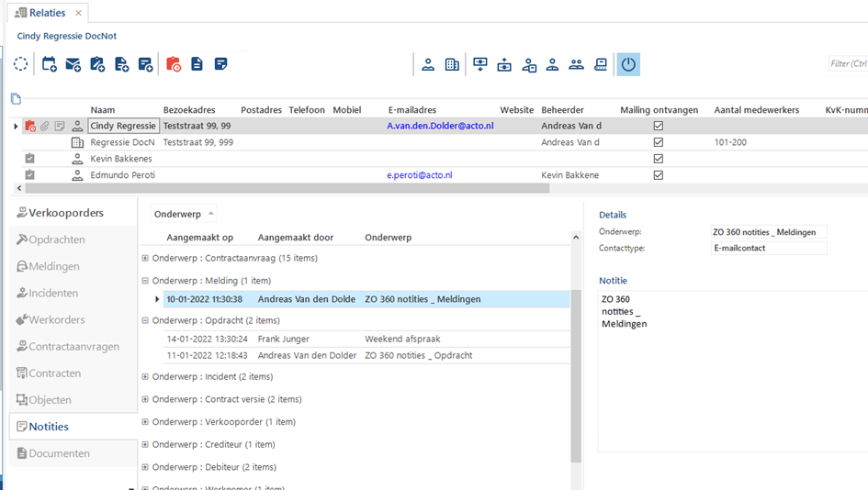Click the note icon without plus in toolbar
868x490 pixels.
[x=220, y=64]
